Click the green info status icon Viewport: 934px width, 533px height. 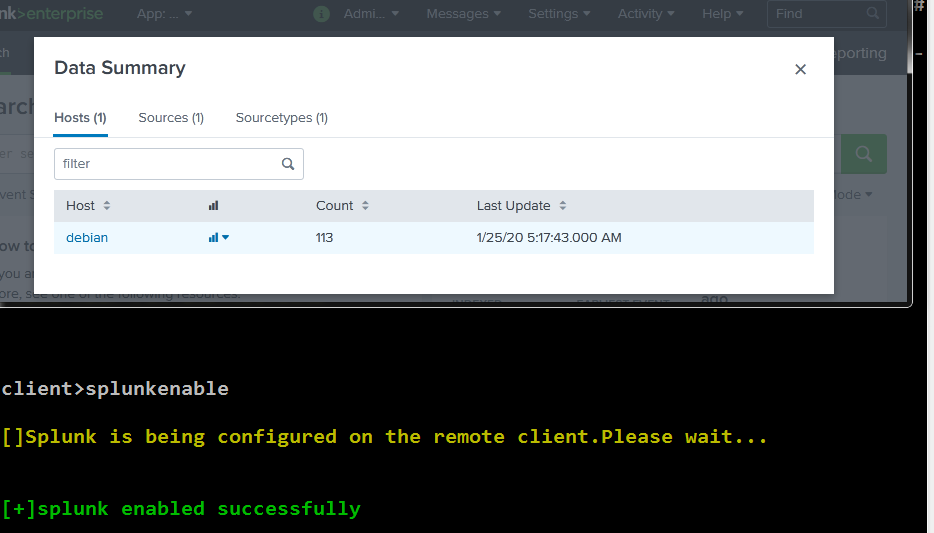pos(322,14)
